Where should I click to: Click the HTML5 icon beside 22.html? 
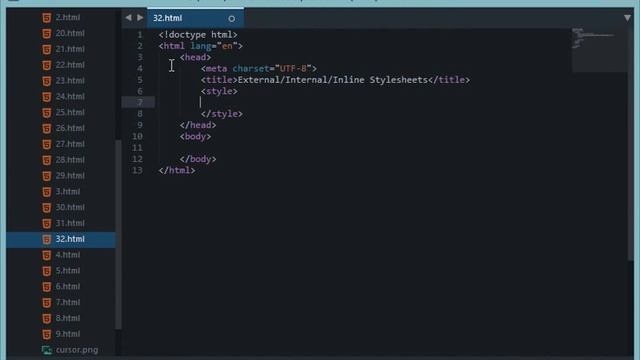click(x=47, y=65)
